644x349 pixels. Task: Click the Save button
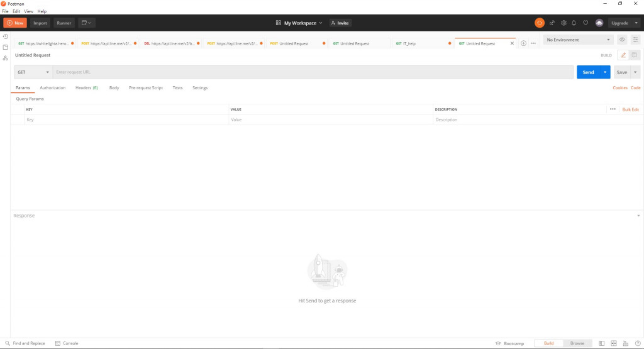622,72
